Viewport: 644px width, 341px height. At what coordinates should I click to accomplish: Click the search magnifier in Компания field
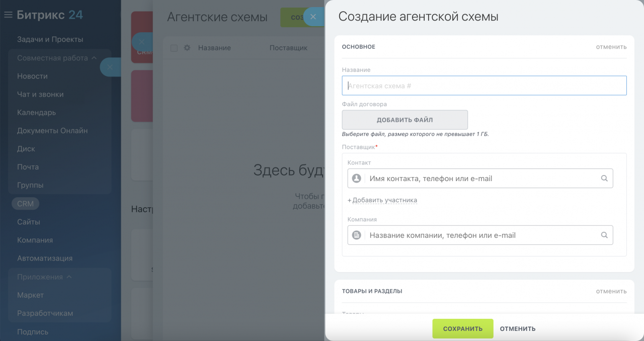click(604, 235)
